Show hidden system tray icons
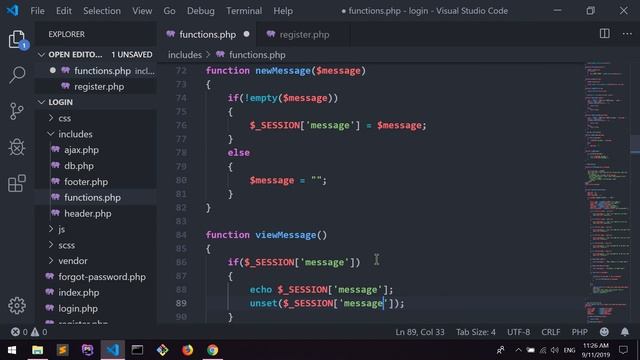 [518, 350]
